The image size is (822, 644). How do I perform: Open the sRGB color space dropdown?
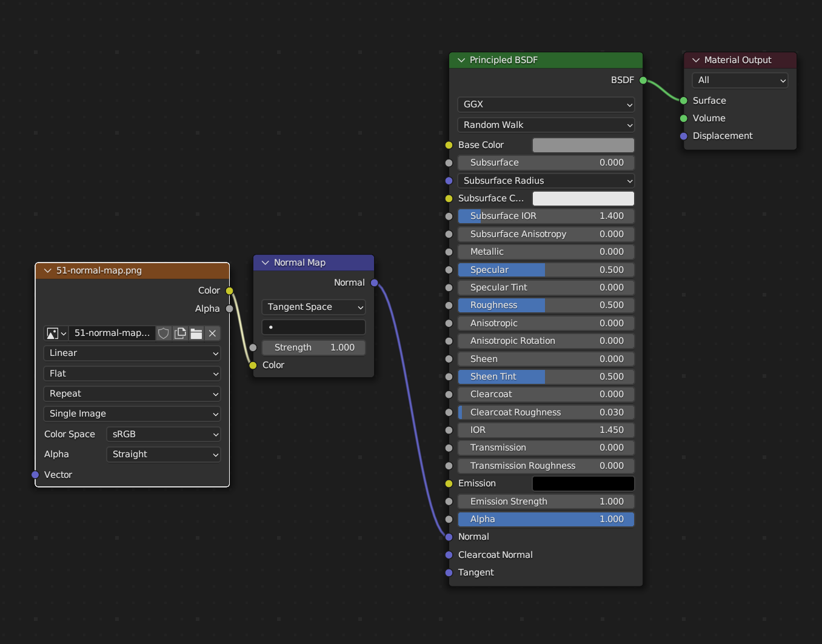pyautogui.click(x=164, y=434)
